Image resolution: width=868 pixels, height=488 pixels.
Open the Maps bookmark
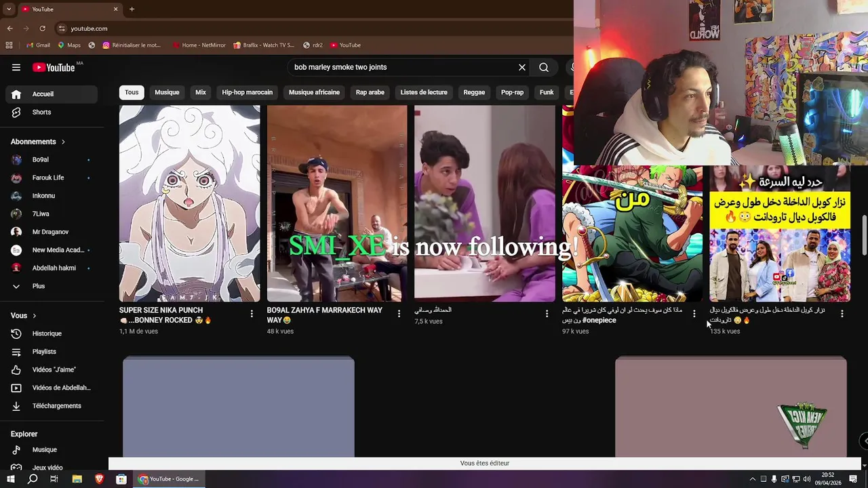click(x=69, y=45)
